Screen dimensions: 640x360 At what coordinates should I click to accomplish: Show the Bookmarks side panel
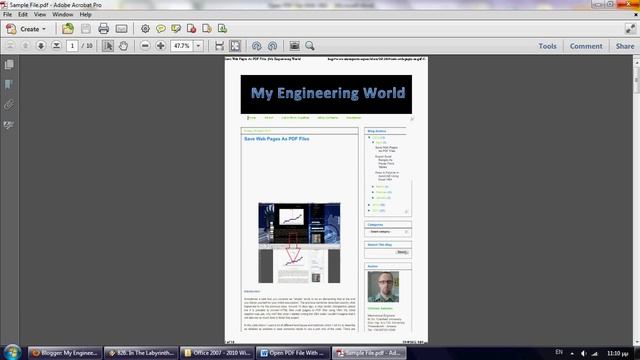[x=9, y=84]
